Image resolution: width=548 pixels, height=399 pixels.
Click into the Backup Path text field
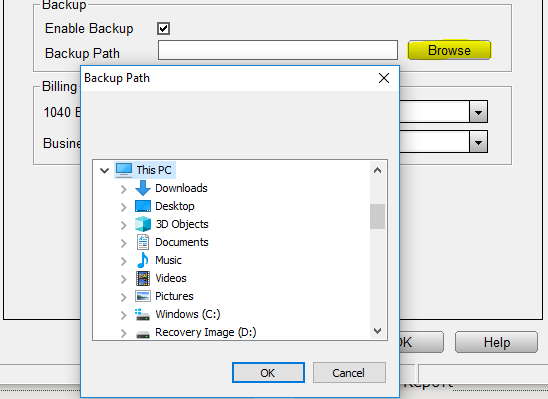[x=278, y=50]
